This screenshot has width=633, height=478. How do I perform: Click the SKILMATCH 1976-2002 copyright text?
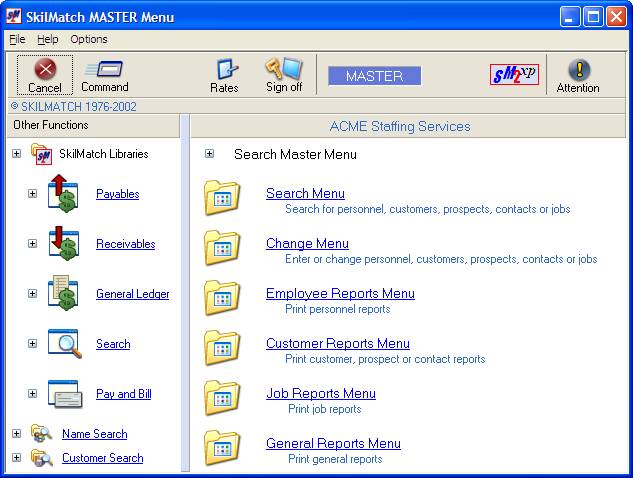coord(73,107)
